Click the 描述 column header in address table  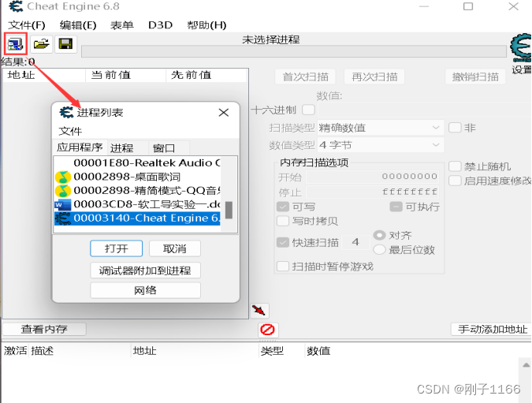(80, 351)
